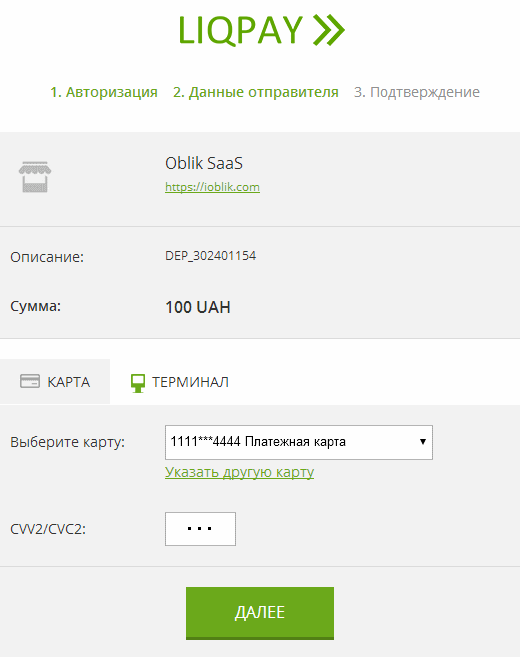This screenshot has height=657, width=520.
Task: Click the 100 UAH amount
Action: [x=198, y=307]
